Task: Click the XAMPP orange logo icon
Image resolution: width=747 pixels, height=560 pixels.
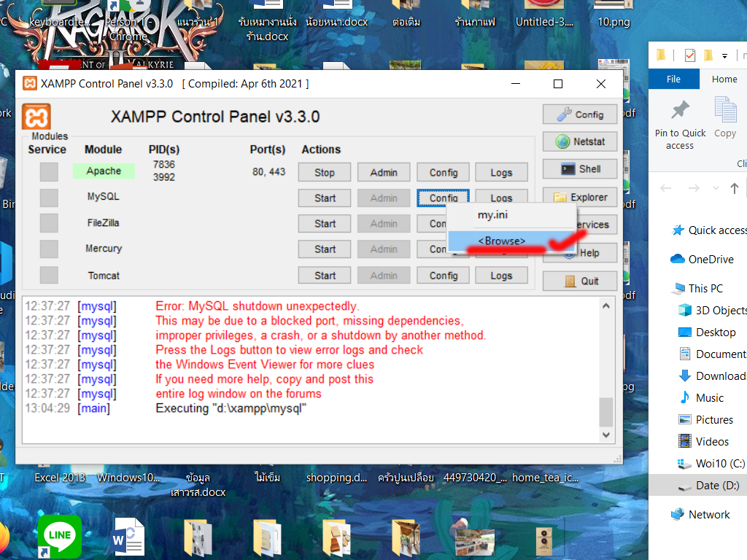Action: pyautogui.click(x=36, y=117)
